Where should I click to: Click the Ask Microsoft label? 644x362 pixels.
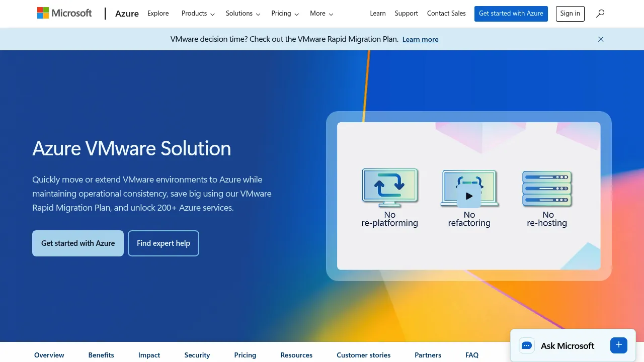click(x=568, y=345)
